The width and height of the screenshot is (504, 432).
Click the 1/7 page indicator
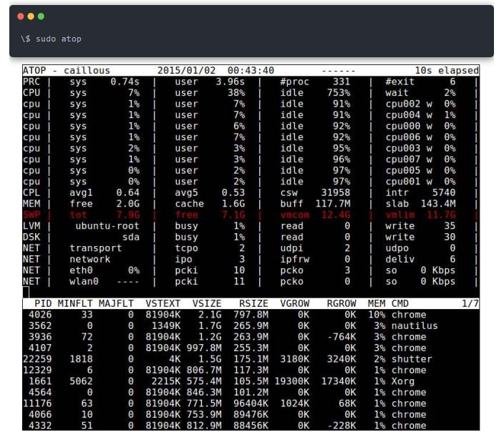(x=470, y=303)
